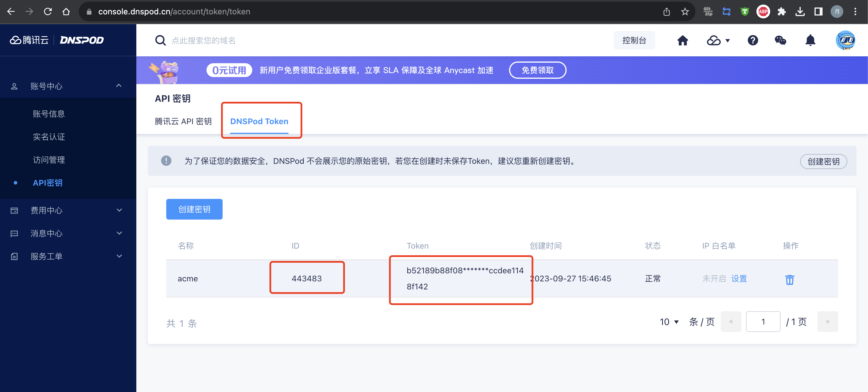The width and height of the screenshot is (868, 392).
Task: Open the cloud products dropdown in header
Action: 718,41
